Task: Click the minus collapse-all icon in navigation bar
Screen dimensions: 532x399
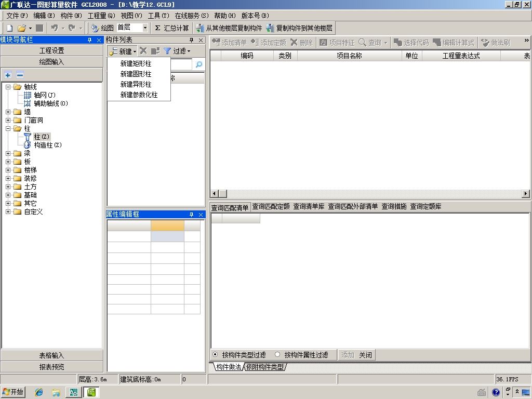Action: pyautogui.click(x=20, y=75)
